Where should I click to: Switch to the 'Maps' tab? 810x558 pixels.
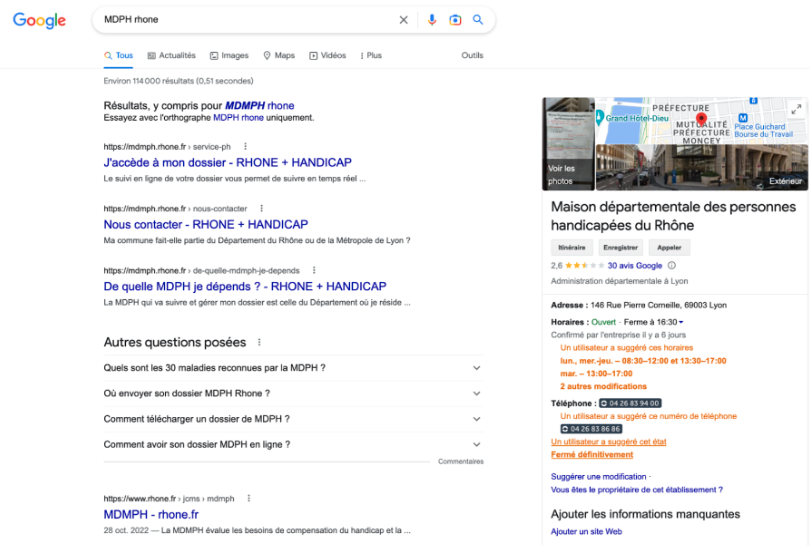click(x=279, y=55)
